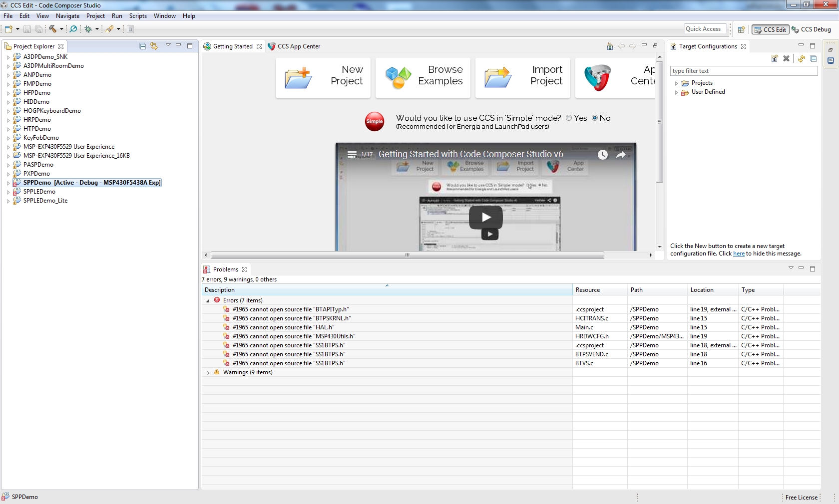Open the Window menu
Screen dimensions: 839x504
point(165,16)
